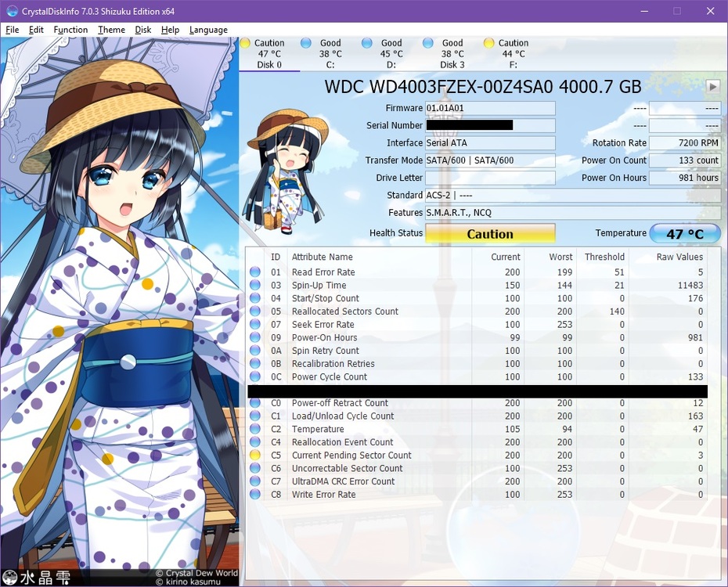Click the yellow orb for drive F:
Screen dimensions: 728x587
click(x=489, y=43)
